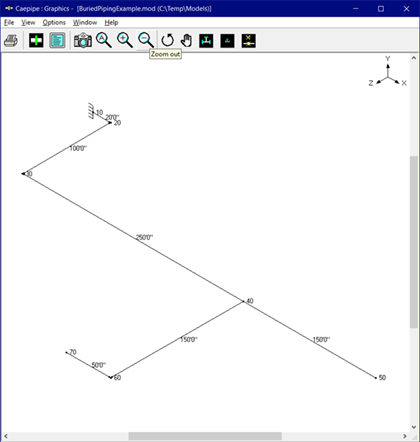
Task: Open the Options menu
Action: coord(54,22)
